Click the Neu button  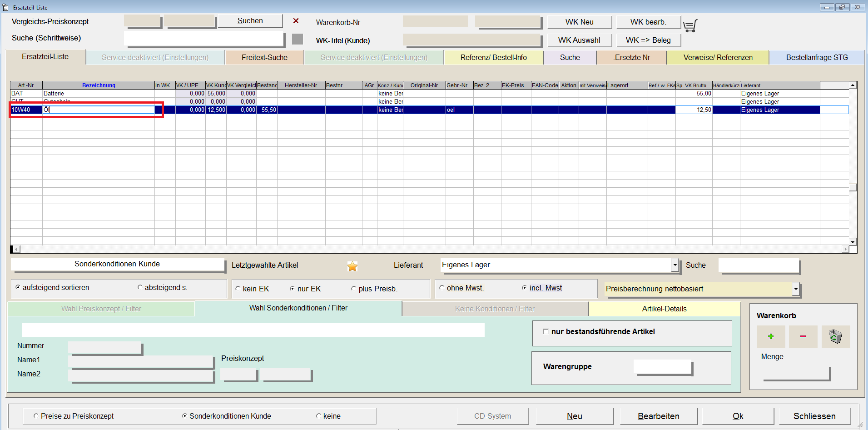pos(575,416)
